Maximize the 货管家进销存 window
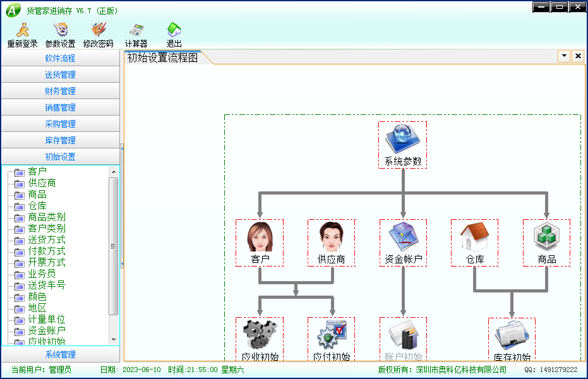This screenshot has width=588, height=379. [x=560, y=7]
